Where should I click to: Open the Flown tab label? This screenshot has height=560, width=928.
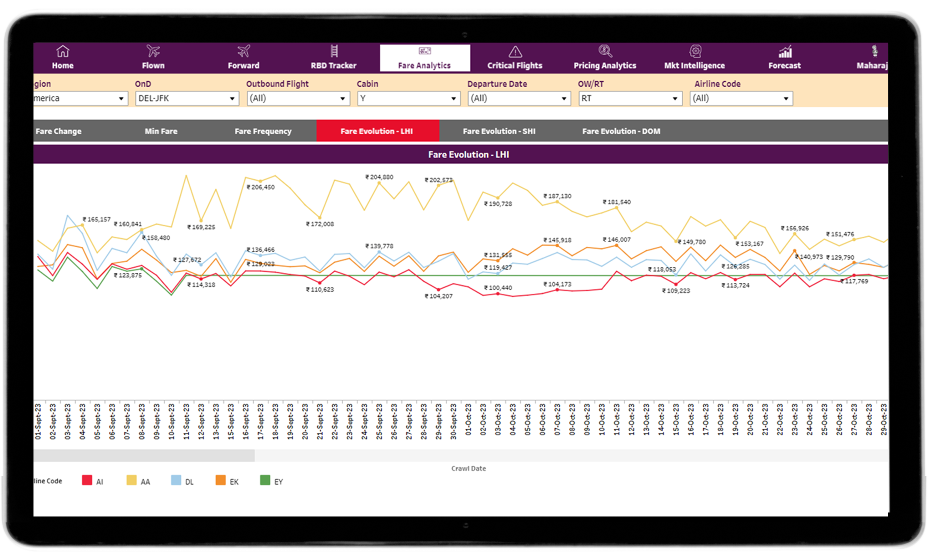pos(153,65)
